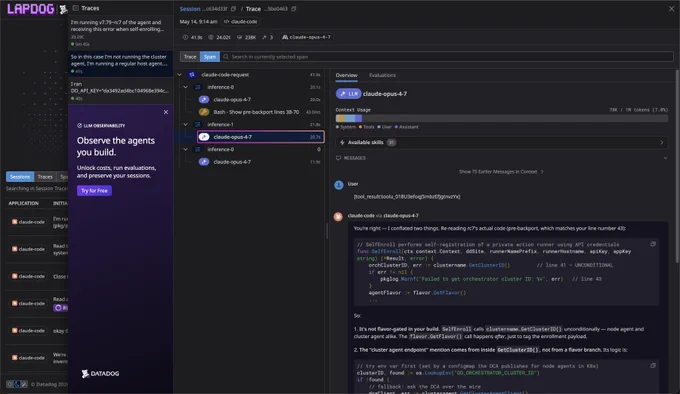Click the claude-opus-4-7 model chip in header
Screen dimensions: 680x394
(307, 37)
